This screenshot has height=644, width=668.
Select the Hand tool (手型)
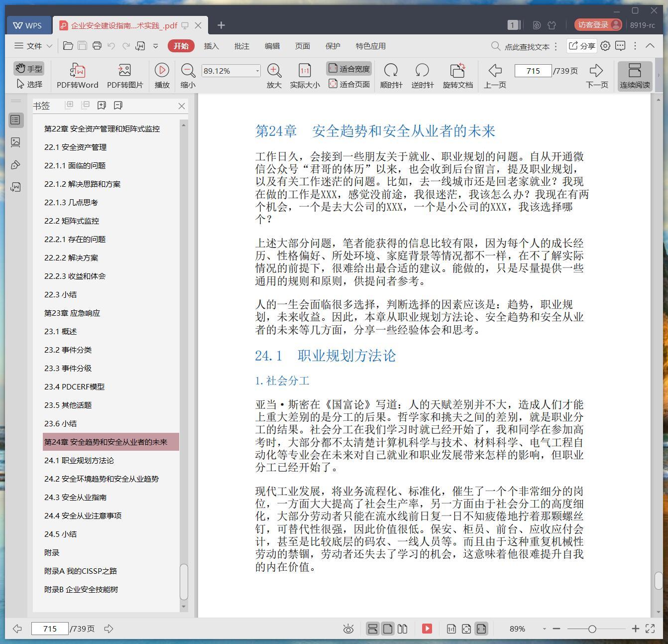(x=29, y=69)
